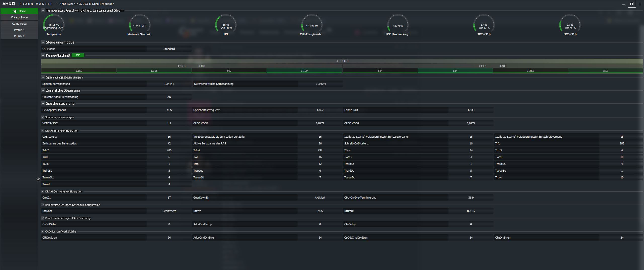Minimize the Ryzen Master window
This screenshot has width=644, height=270.
tap(624, 4)
